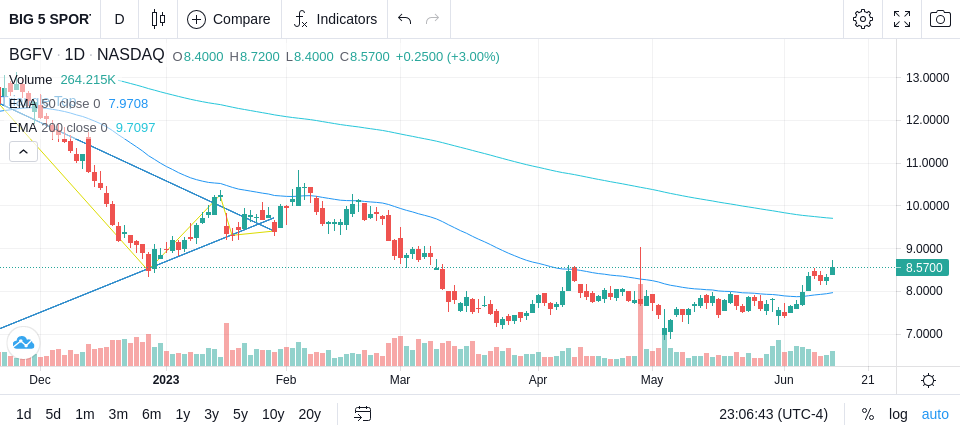Click the Compare symbol button
This screenshot has width=960, height=433.
(229, 19)
